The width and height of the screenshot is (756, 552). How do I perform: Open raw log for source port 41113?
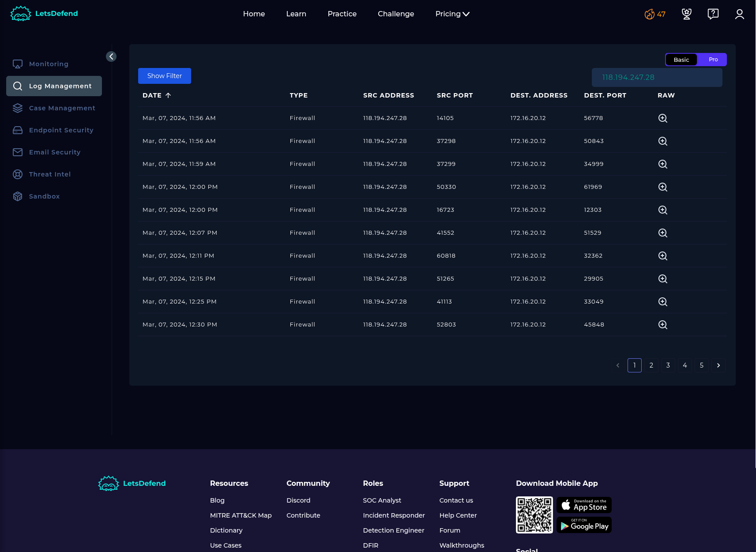point(662,302)
